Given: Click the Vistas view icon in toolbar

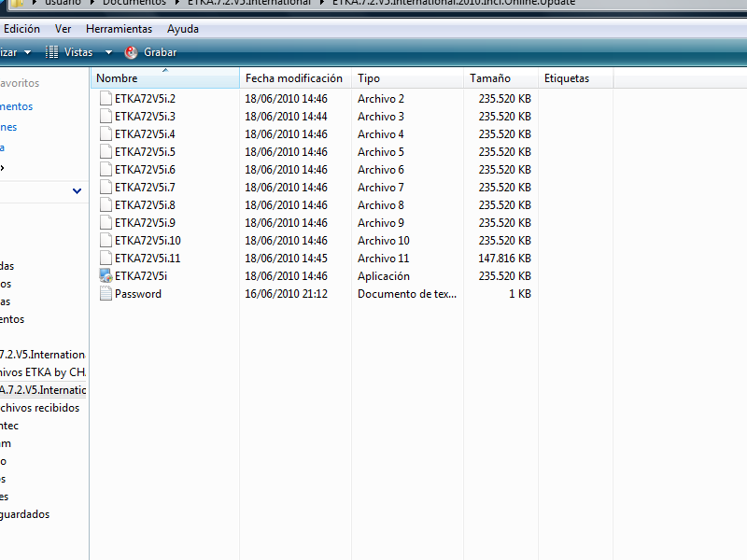Looking at the screenshot, I should pos(51,52).
